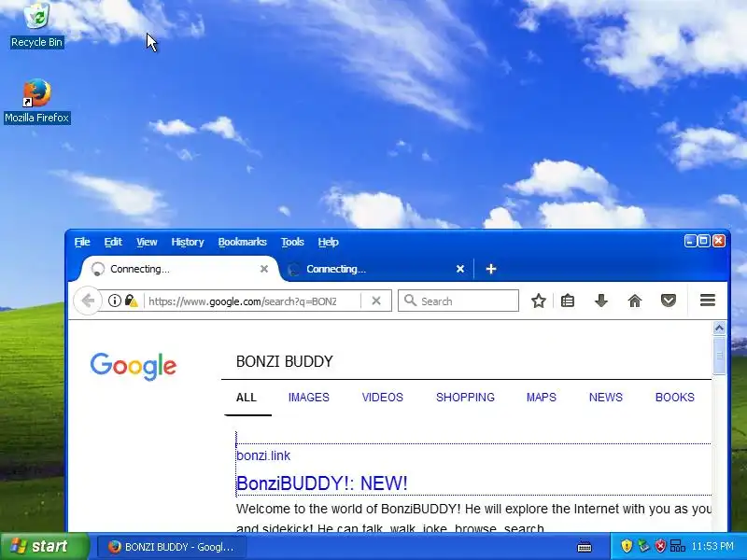The height and width of the screenshot is (560, 747).
Task: Go to Home page via house icon
Action: 635,301
